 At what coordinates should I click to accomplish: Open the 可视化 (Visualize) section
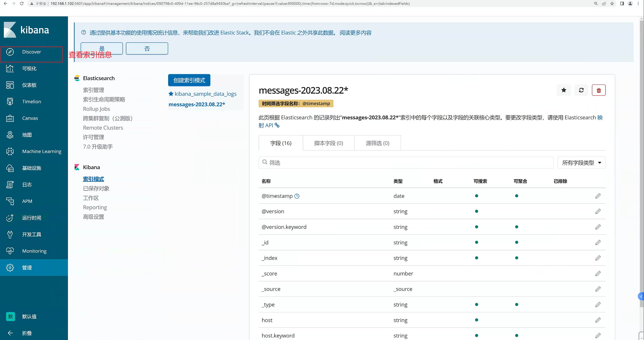tap(29, 68)
